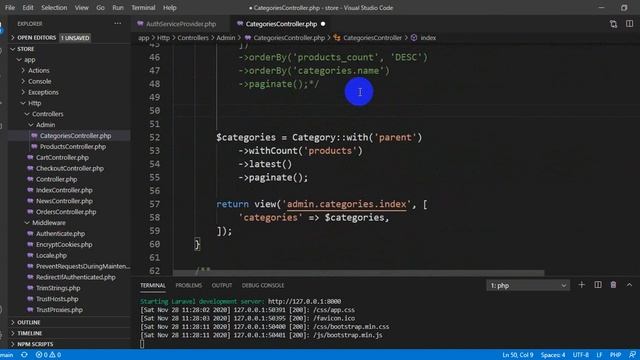The image size is (640, 360).
Task: Open Authenticate.php file
Action: 60,234
